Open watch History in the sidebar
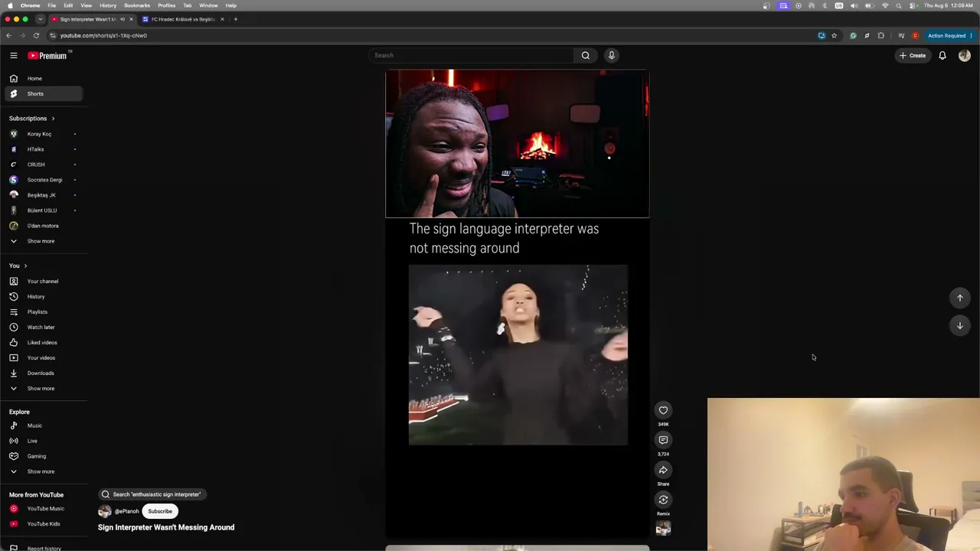Screen dimensions: 980x551 click(43, 296)
